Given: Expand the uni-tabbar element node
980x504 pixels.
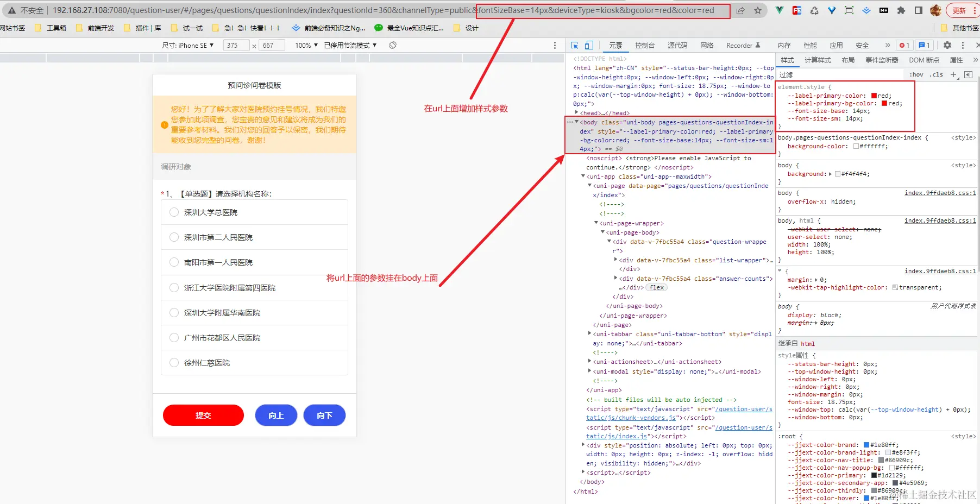Looking at the screenshot, I should (589, 334).
